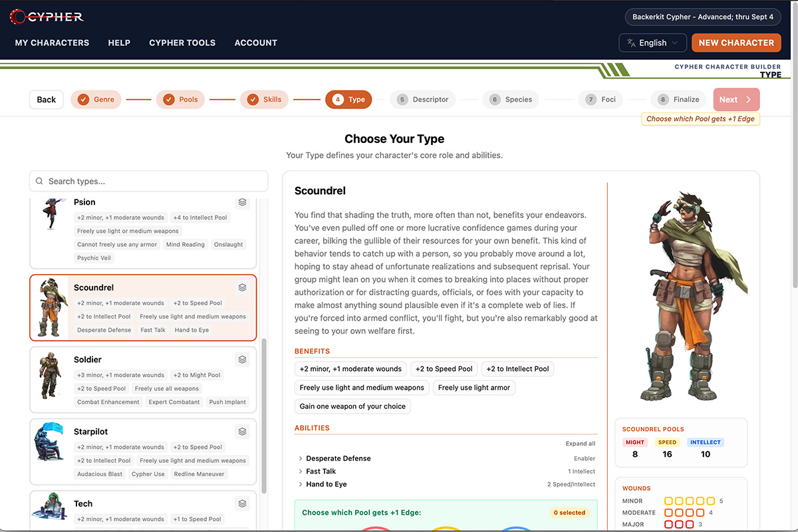
Task: Open the English language dropdown
Action: [x=653, y=43]
